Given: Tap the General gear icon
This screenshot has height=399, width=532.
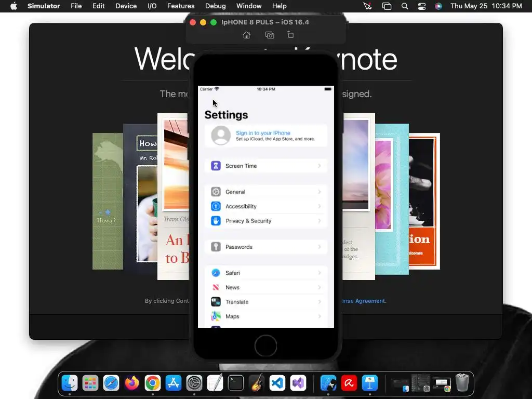Looking at the screenshot, I should pos(216,192).
